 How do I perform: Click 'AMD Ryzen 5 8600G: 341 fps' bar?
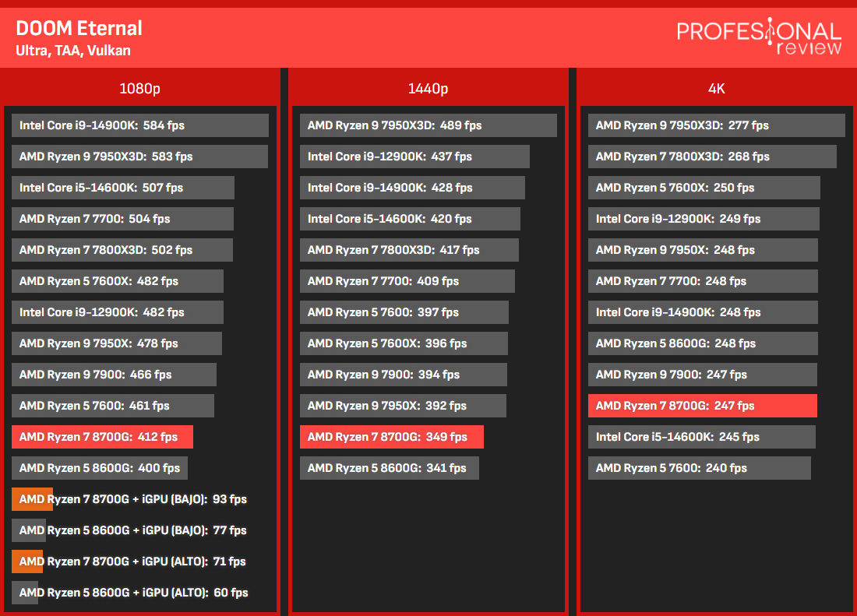[x=390, y=467]
